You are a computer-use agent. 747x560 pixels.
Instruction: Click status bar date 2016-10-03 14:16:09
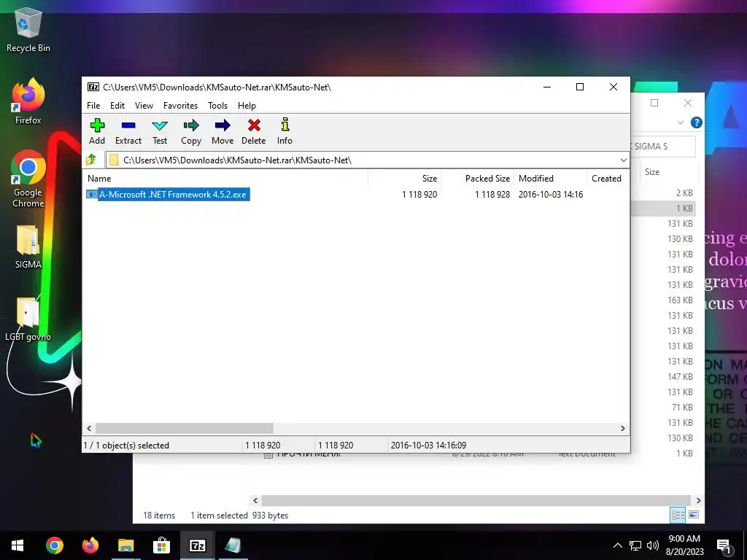(428, 446)
